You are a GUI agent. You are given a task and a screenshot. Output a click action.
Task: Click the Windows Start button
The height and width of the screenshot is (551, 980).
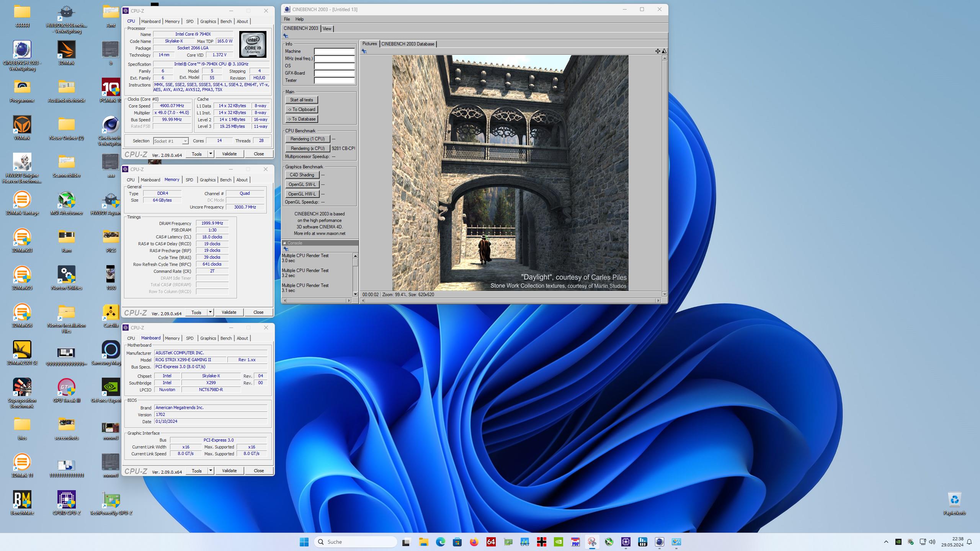point(304,542)
